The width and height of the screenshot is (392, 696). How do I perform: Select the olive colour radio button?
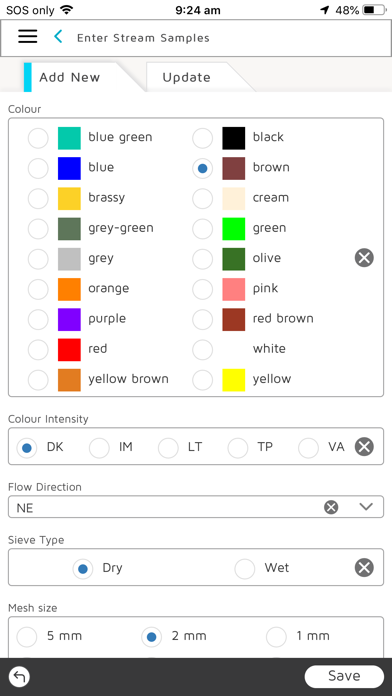(202, 259)
